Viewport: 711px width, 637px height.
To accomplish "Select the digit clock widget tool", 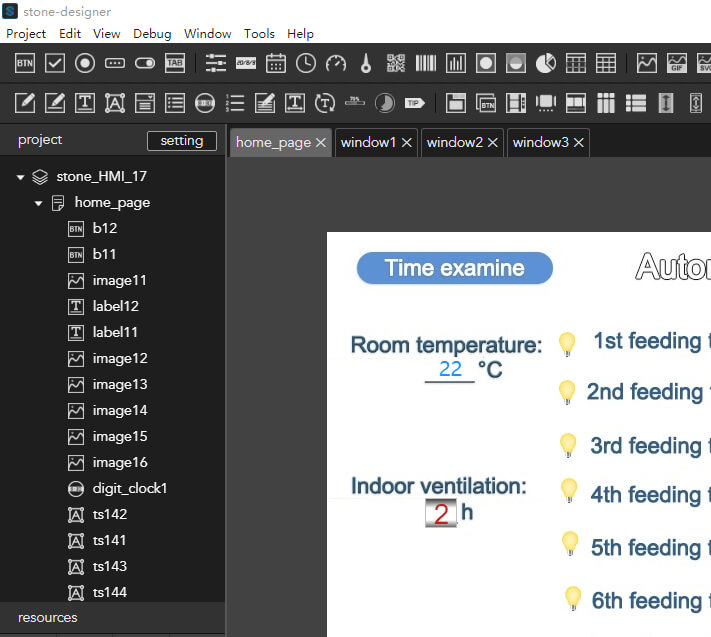I will pos(205,103).
